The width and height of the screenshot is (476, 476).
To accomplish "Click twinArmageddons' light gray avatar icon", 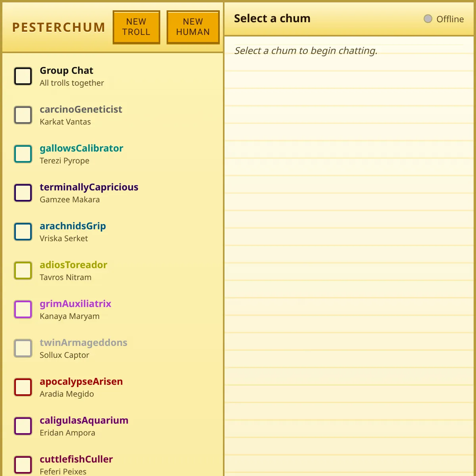I will point(23,348).
